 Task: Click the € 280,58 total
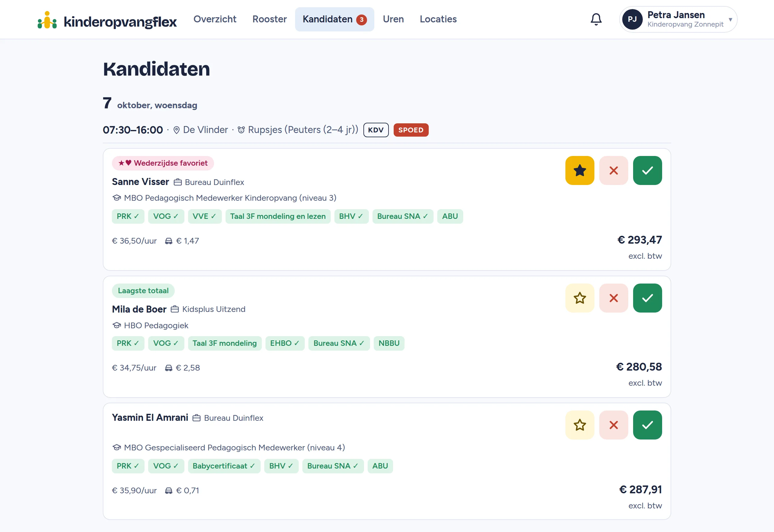click(639, 367)
